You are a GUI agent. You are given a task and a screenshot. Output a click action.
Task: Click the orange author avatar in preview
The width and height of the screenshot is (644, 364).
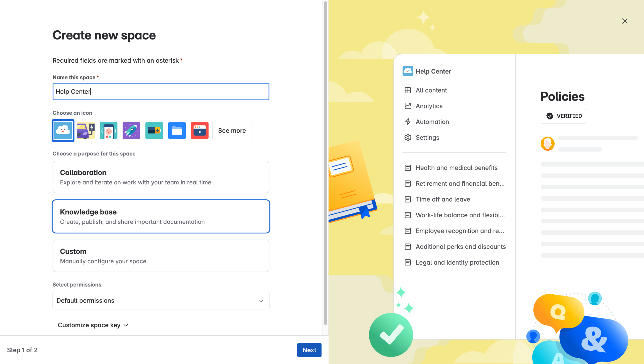pos(548,144)
